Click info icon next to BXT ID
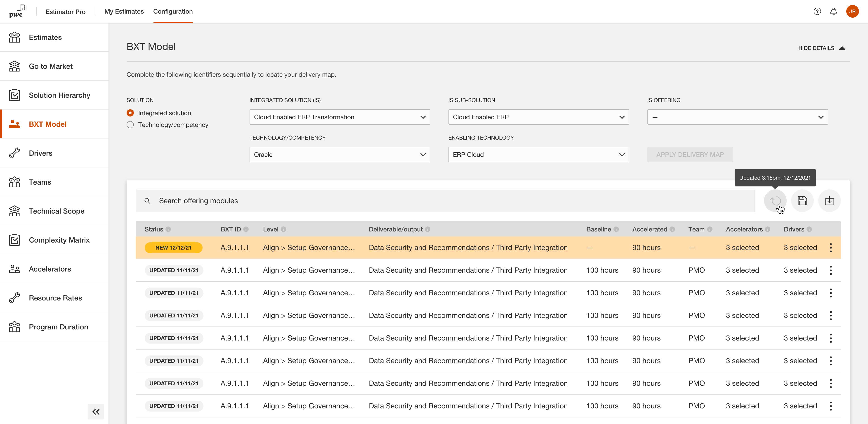This screenshot has height=424, width=868. coord(246,229)
